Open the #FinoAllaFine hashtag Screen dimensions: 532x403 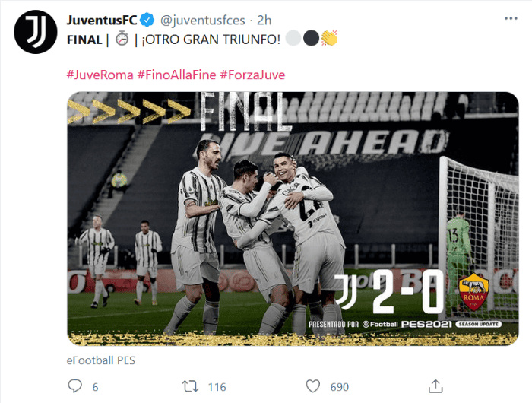[x=176, y=75]
